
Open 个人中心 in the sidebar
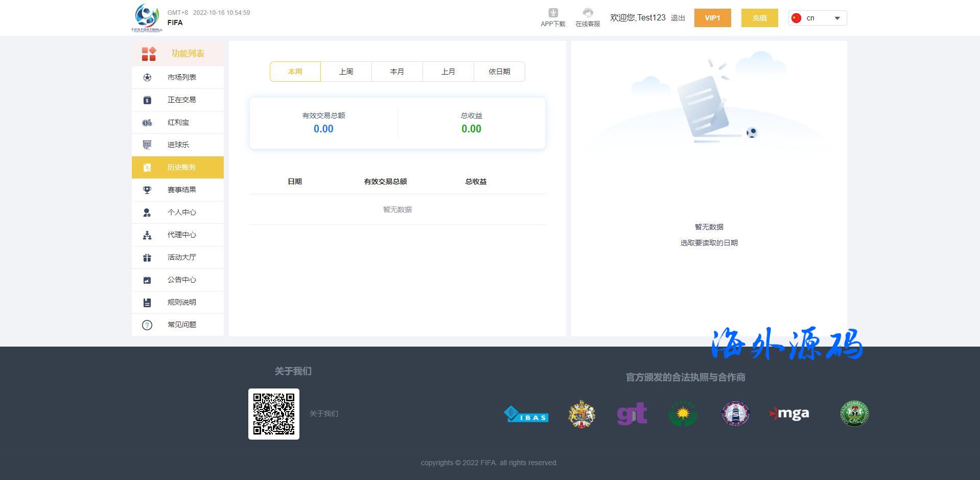point(181,213)
